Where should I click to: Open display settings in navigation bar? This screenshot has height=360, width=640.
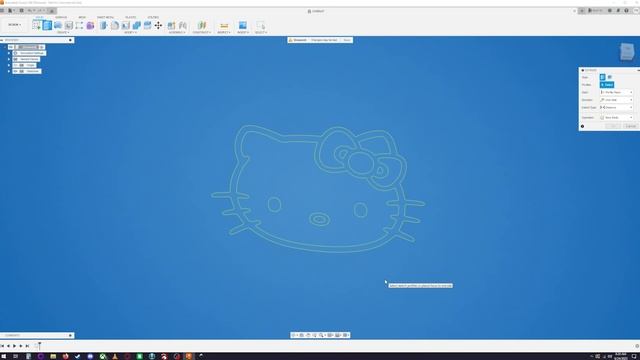click(330, 335)
